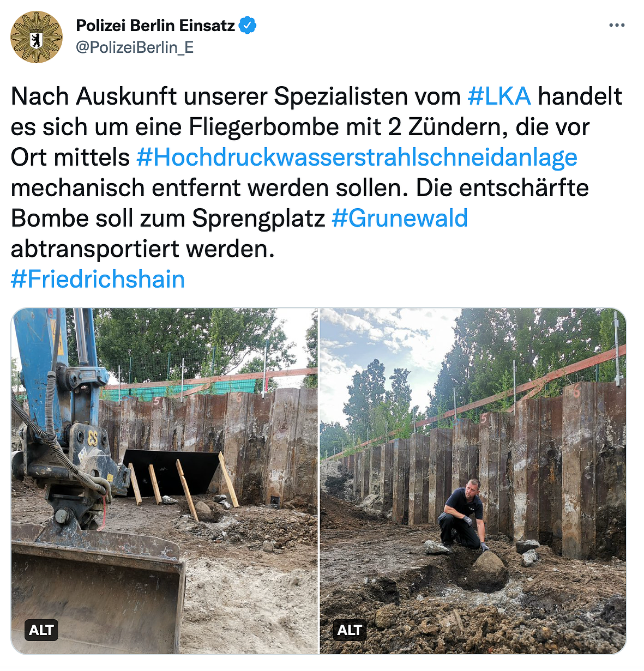Image resolution: width=644 pixels, height=671 pixels.
Task: Enlarge the right photo with kneeling man
Action: tap(473, 481)
